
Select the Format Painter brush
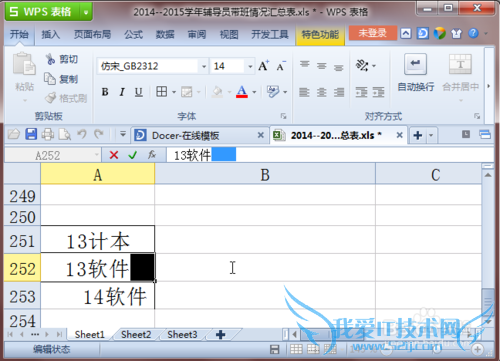point(66,98)
